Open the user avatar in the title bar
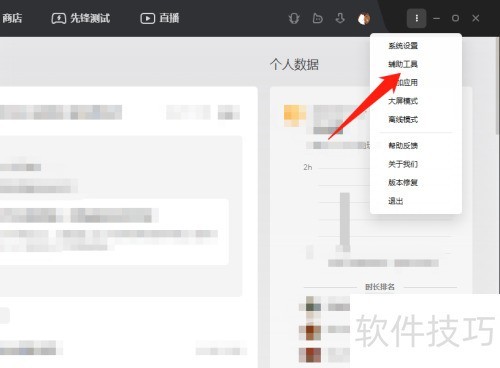 (364, 19)
